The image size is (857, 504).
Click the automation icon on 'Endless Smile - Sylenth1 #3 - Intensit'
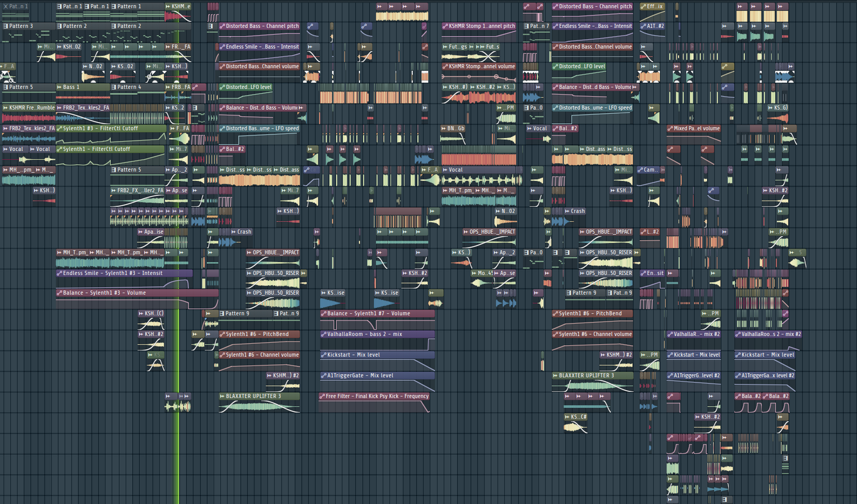coord(59,273)
